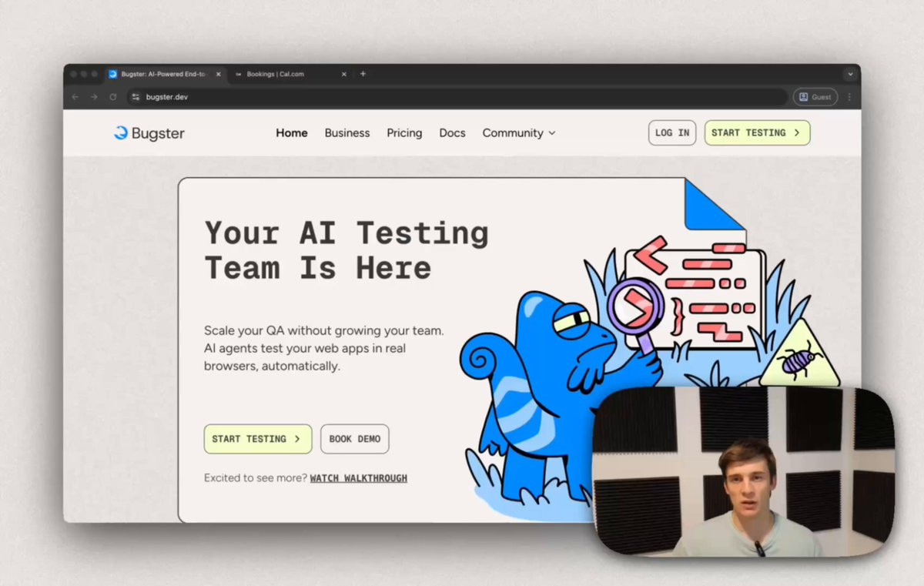
Task: Close the Bookings Cal.com tab
Action: 344,74
